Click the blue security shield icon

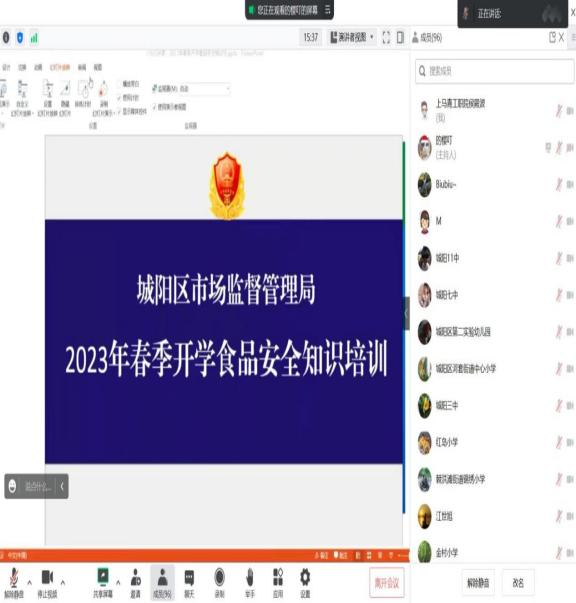tap(20, 38)
